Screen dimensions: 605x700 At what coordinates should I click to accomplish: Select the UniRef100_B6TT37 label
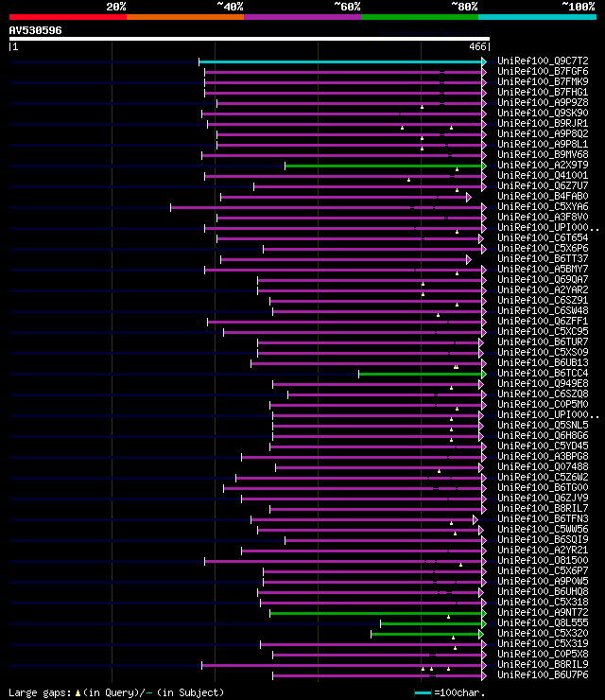pos(543,258)
